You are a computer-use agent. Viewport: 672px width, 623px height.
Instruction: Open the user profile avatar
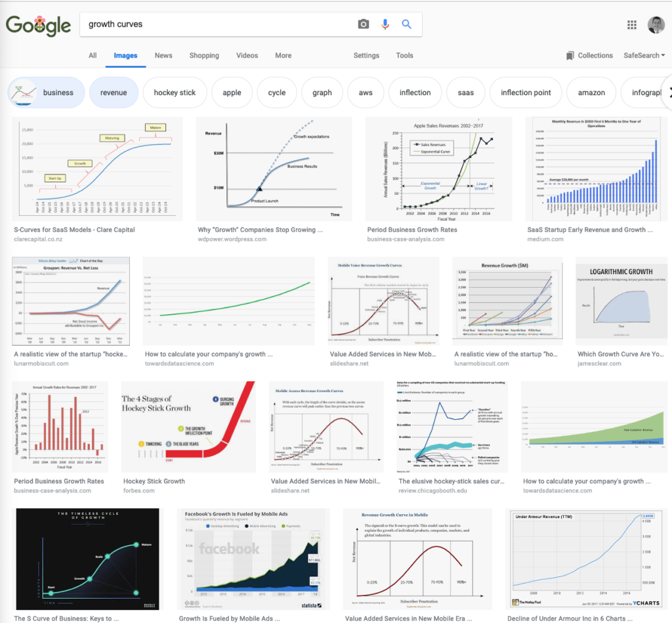click(656, 25)
